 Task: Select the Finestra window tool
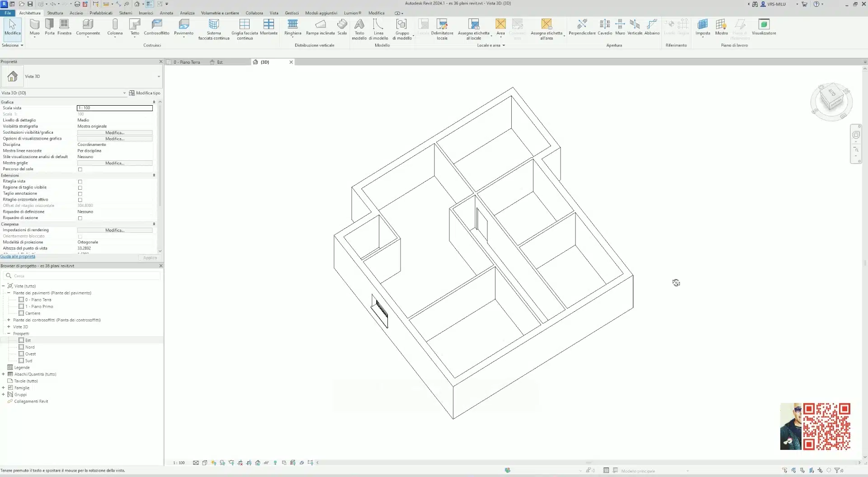pyautogui.click(x=64, y=27)
